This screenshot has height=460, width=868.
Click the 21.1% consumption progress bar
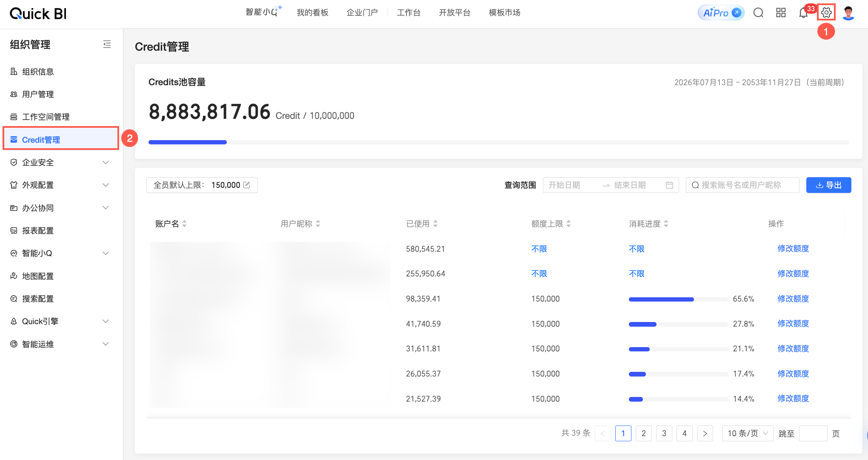(x=678, y=349)
